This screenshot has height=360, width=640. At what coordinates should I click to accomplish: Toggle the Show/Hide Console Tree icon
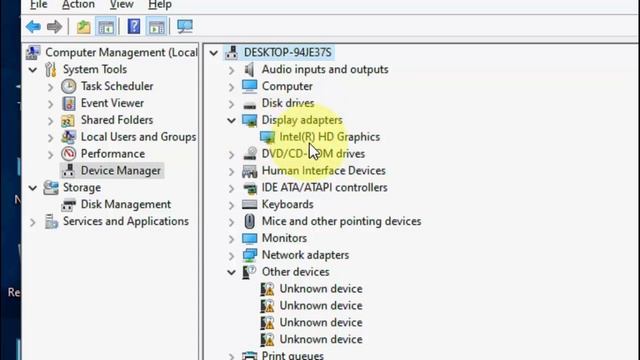click(106, 27)
